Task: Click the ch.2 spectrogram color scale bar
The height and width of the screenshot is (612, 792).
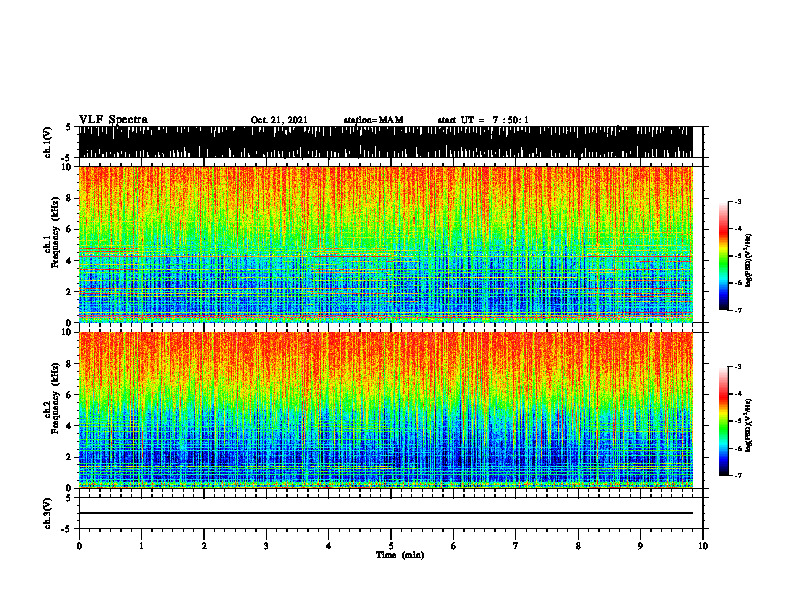Action: click(723, 421)
